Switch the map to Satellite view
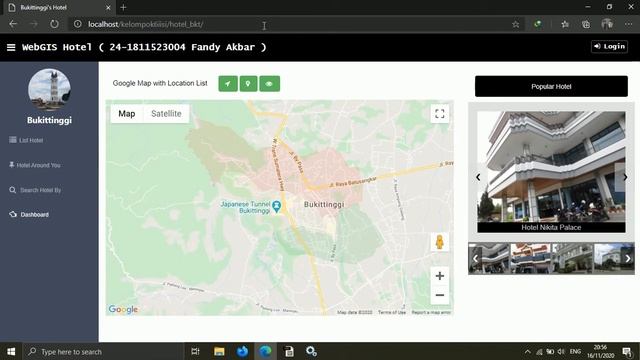Viewport: 640px width, 360px height. pyautogui.click(x=166, y=114)
